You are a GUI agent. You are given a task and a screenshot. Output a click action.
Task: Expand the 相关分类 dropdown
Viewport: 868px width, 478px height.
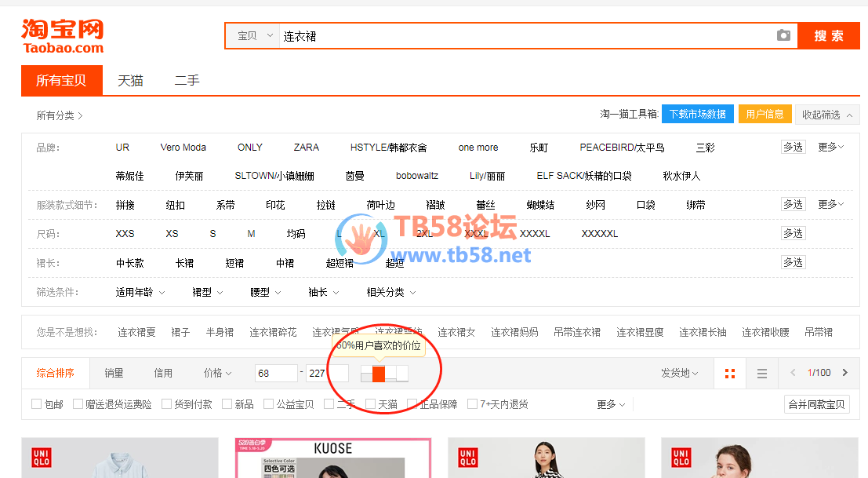391,292
